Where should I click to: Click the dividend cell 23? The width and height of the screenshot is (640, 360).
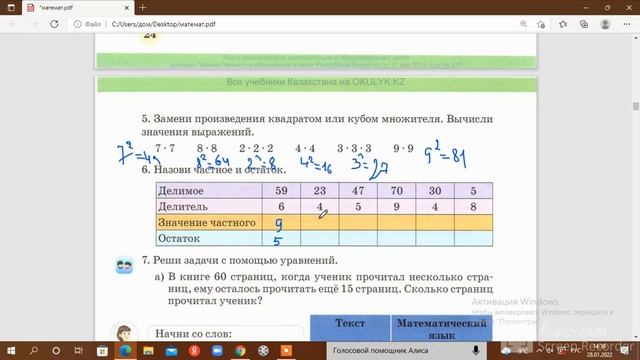tap(320, 191)
